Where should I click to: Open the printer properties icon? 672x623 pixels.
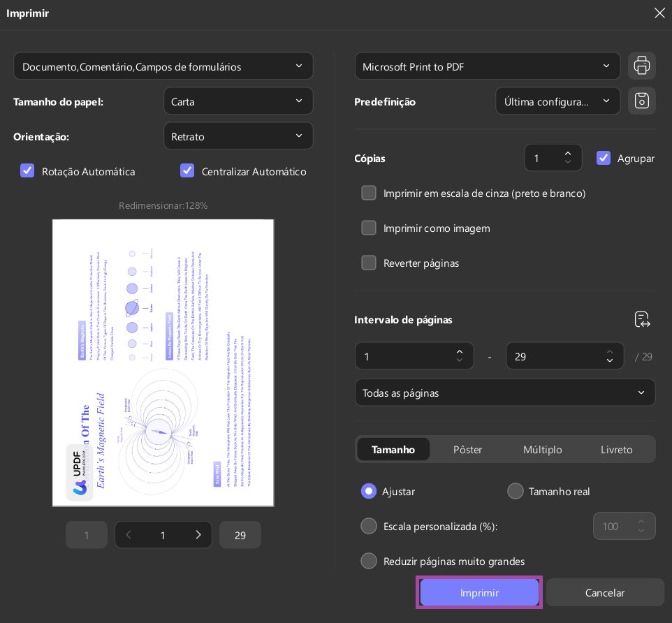pos(641,66)
